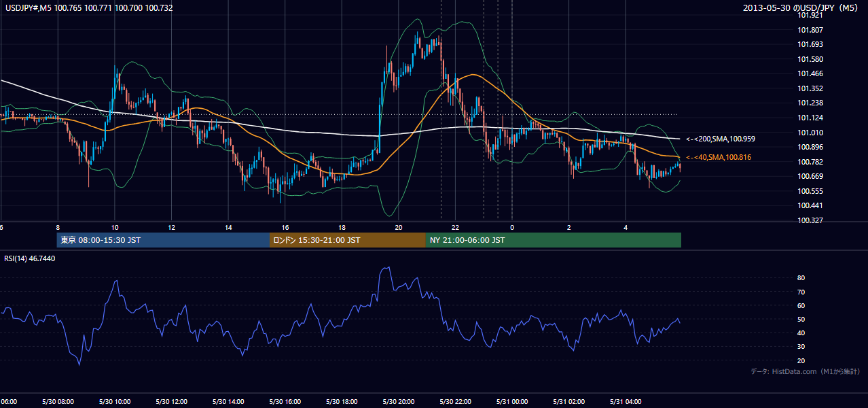Click price level 101.807 on the axis
This screenshot has height=408, width=868.
810,30
